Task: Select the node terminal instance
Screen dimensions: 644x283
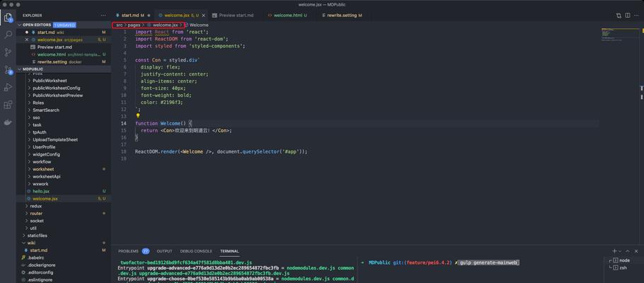Action: (x=624, y=260)
